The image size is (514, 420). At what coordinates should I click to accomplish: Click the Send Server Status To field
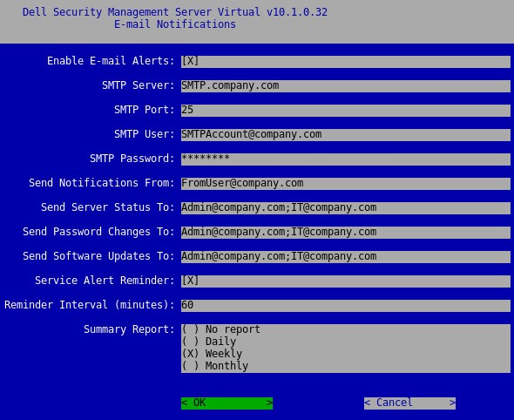[346, 208]
